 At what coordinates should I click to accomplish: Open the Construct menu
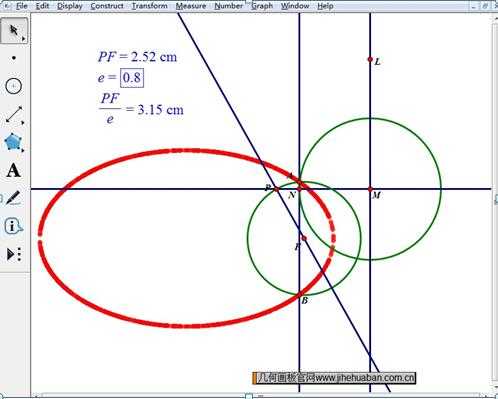107,6
